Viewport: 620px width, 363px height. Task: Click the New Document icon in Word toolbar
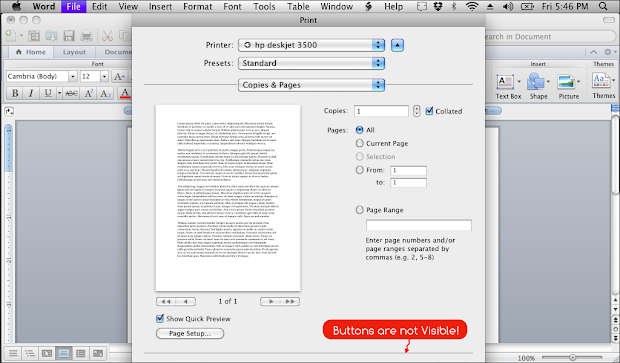pos(11,36)
